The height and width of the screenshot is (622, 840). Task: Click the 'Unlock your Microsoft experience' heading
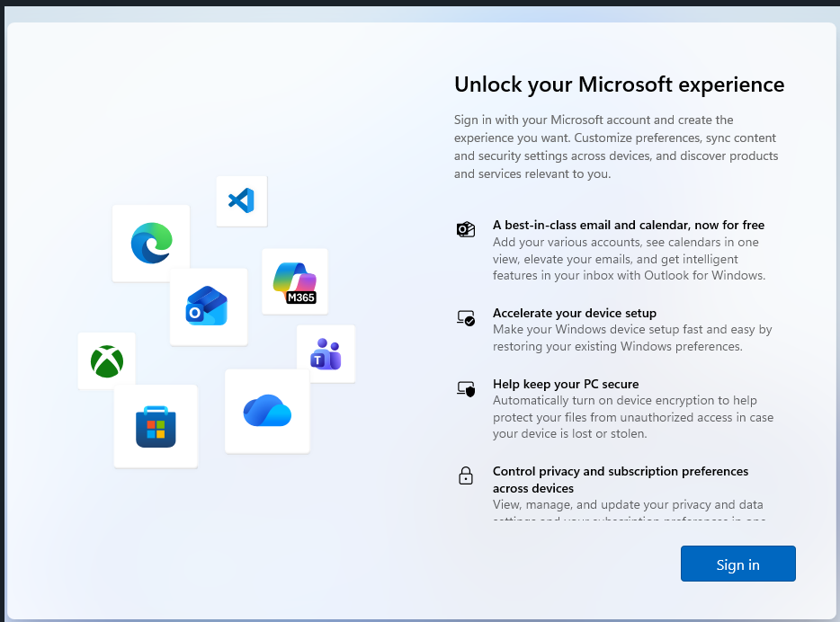click(619, 84)
